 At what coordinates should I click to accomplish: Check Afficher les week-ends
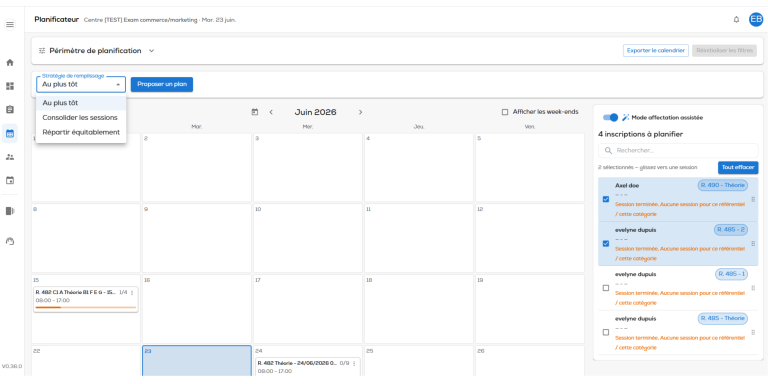click(505, 112)
